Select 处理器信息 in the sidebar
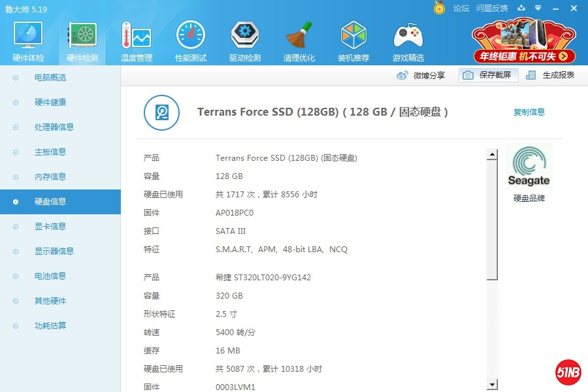 (54, 127)
